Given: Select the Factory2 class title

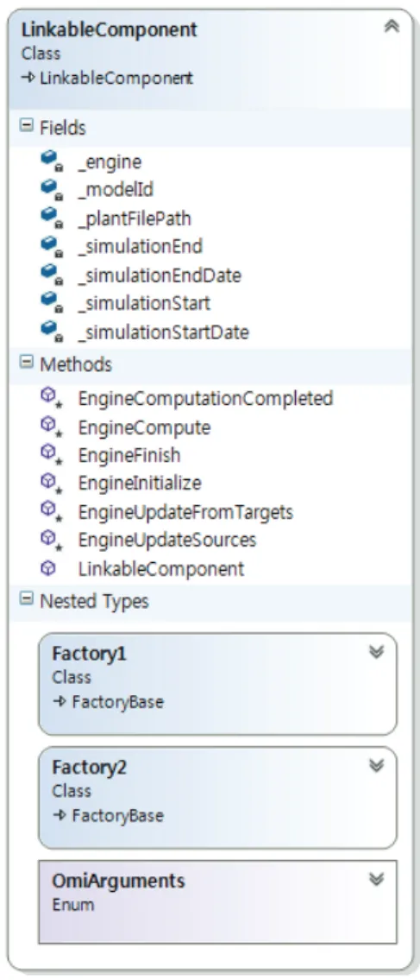Looking at the screenshot, I should pos(89,768).
